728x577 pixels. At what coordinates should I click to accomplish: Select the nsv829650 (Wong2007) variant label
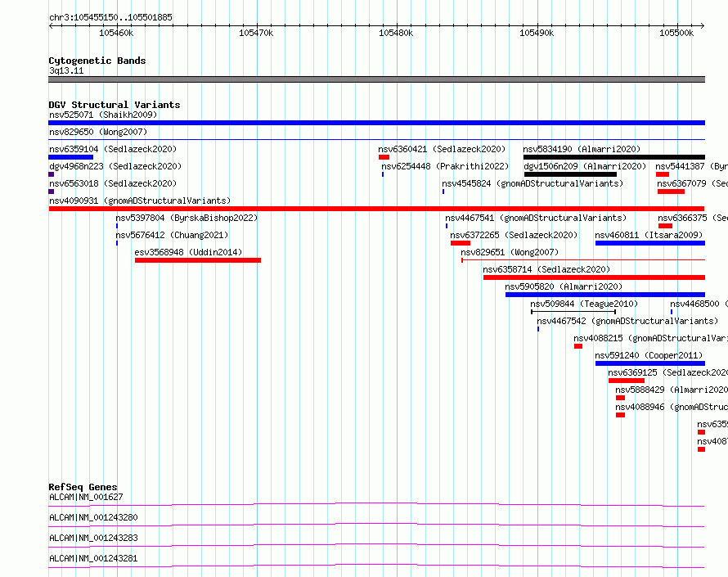98,132
